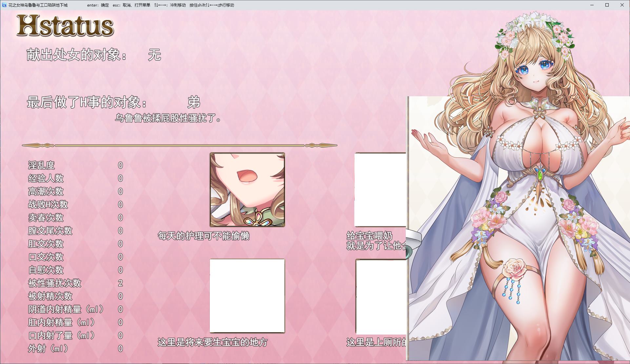Click the mouth close-up portrait thumbnail
The height and width of the screenshot is (364, 630).
coord(247,190)
